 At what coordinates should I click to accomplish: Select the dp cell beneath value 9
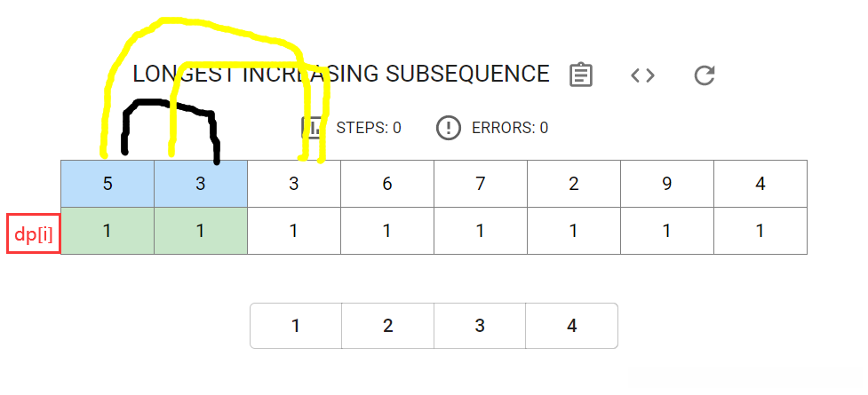(x=667, y=231)
